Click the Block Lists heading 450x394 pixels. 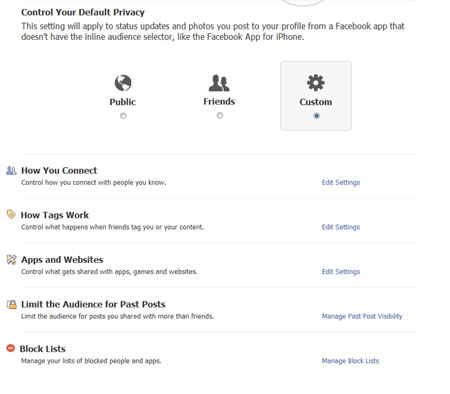[42, 349]
